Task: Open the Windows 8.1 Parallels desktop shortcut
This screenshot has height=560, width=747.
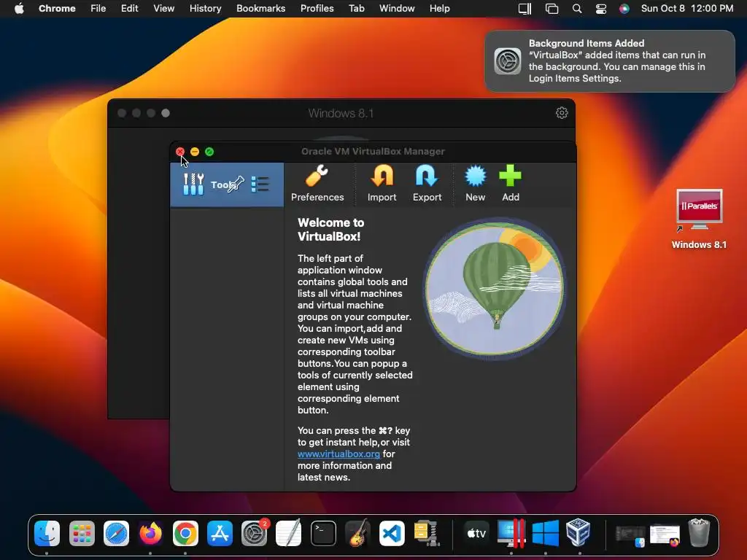Action: coord(699,219)
